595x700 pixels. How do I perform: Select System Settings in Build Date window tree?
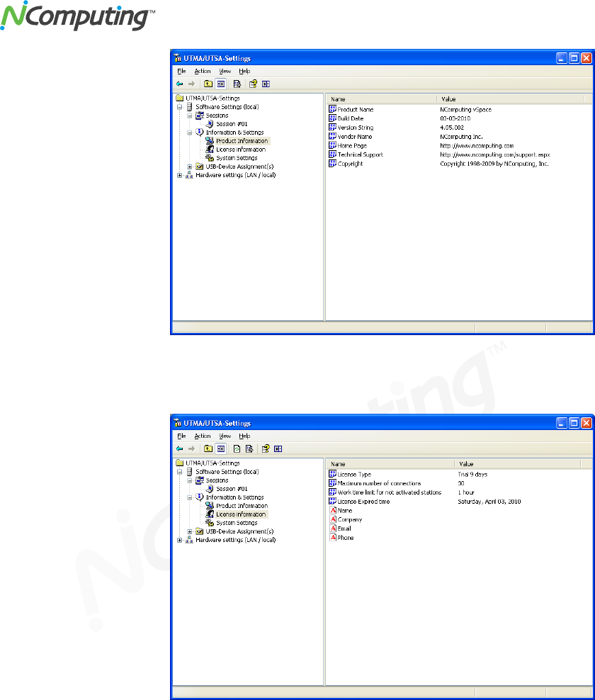(x=237, y=158)
